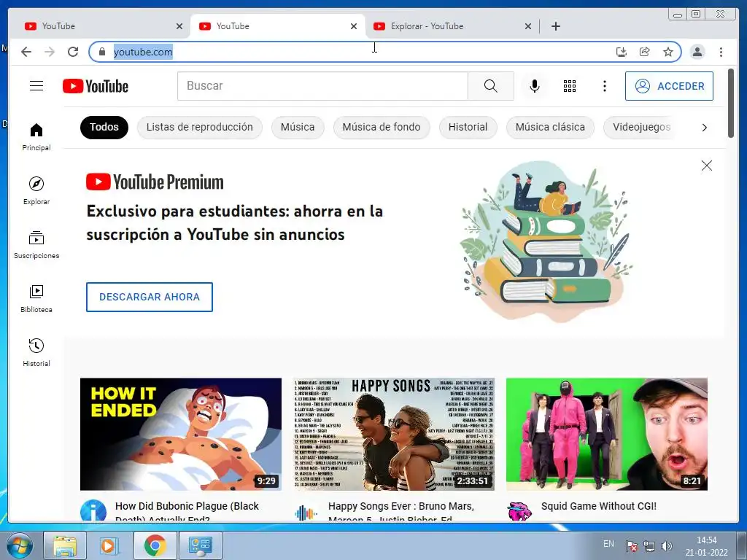This screenshot has width=747, height=560.
Task: Open Historial in the sidebar
Action: coord(36,352)
